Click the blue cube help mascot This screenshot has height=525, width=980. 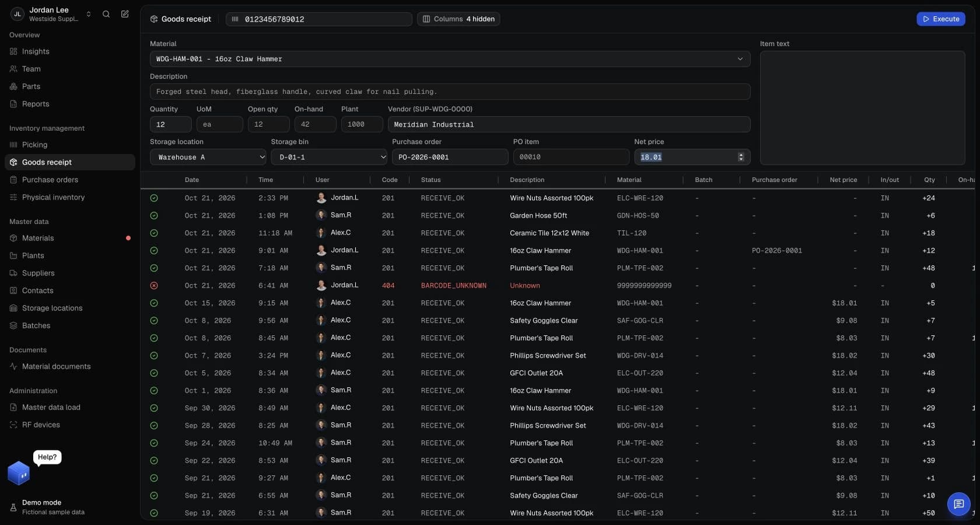pyautogui.click(x=19, y=473)
